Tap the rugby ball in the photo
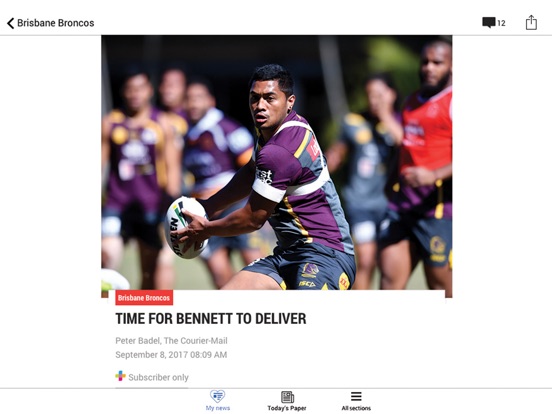 point(186,227)
